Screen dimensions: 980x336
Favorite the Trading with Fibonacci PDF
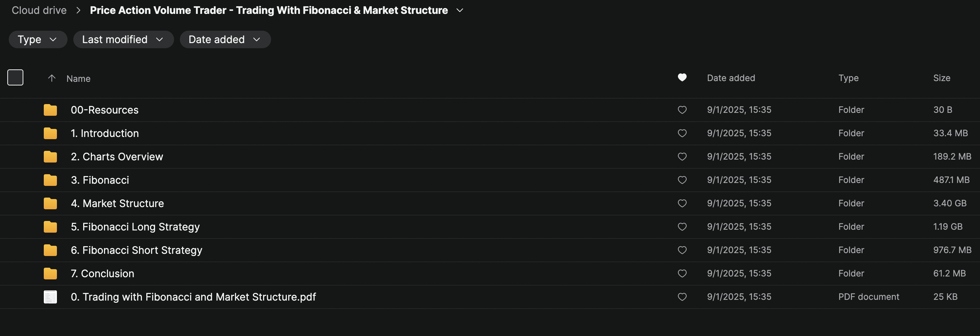tap(682, 297)
